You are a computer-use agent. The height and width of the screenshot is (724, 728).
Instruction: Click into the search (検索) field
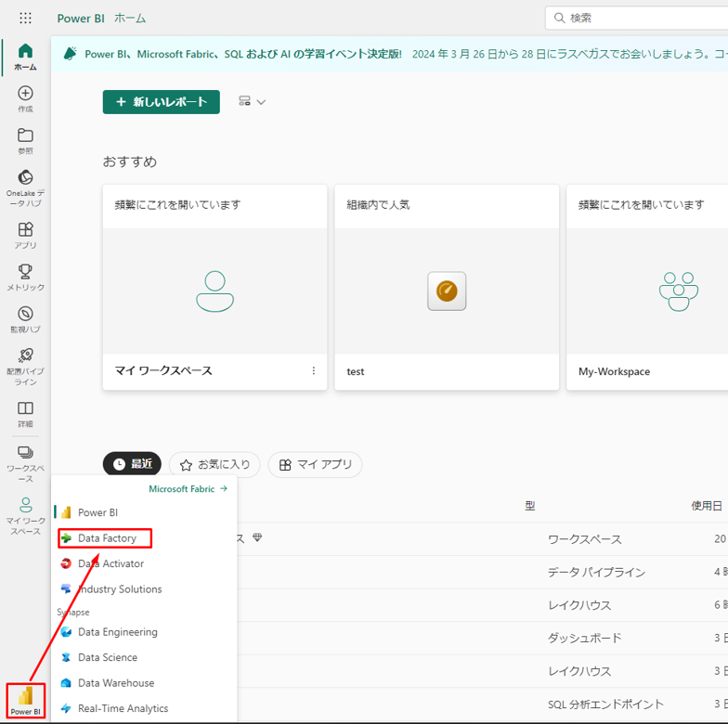[641, 18]
